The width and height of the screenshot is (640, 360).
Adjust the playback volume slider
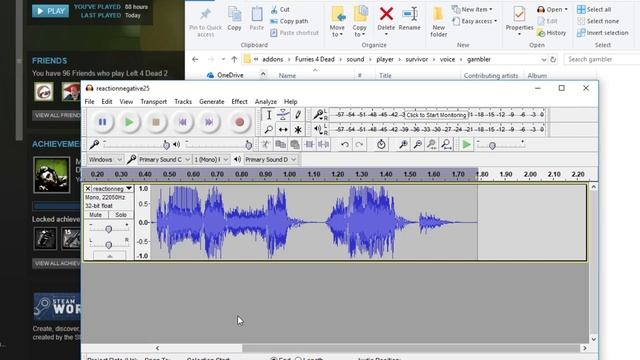(x=219, y=144)
